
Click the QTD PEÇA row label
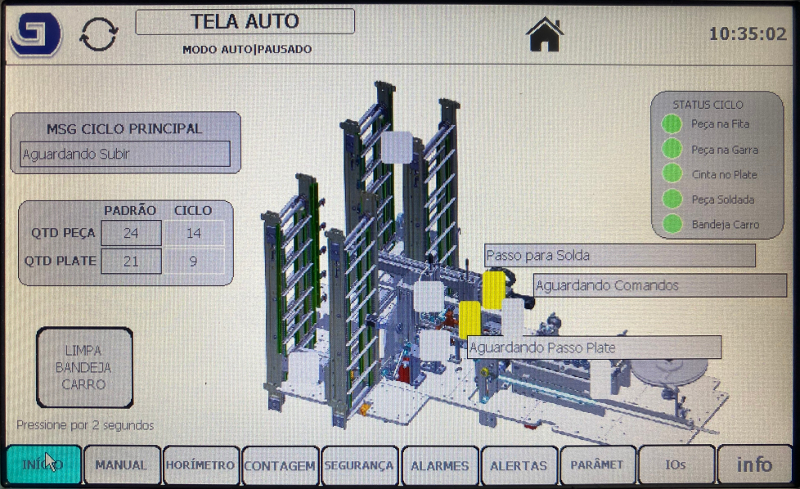(x=63, y=233)
